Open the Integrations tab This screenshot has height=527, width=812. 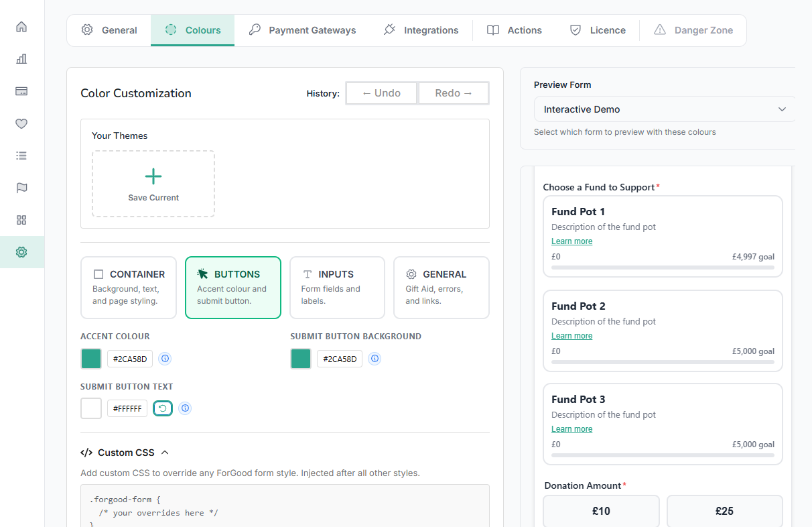click(x=421, y=30)
